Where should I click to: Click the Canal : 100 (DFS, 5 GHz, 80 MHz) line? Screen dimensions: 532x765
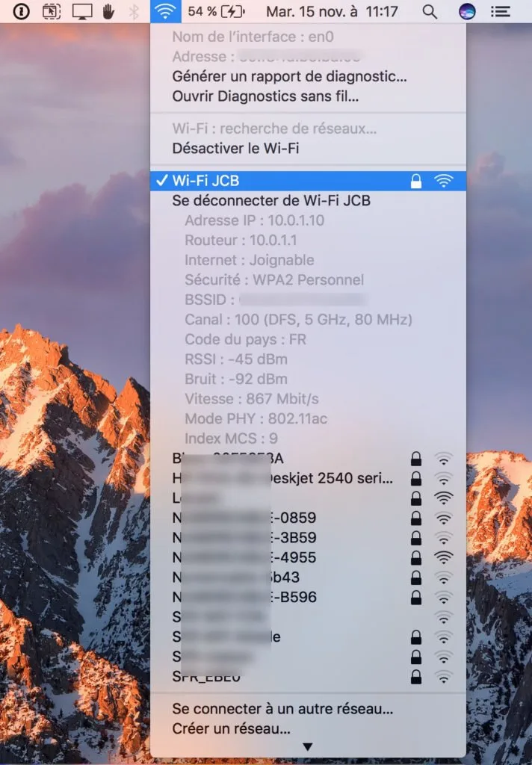tap(299, 320)
